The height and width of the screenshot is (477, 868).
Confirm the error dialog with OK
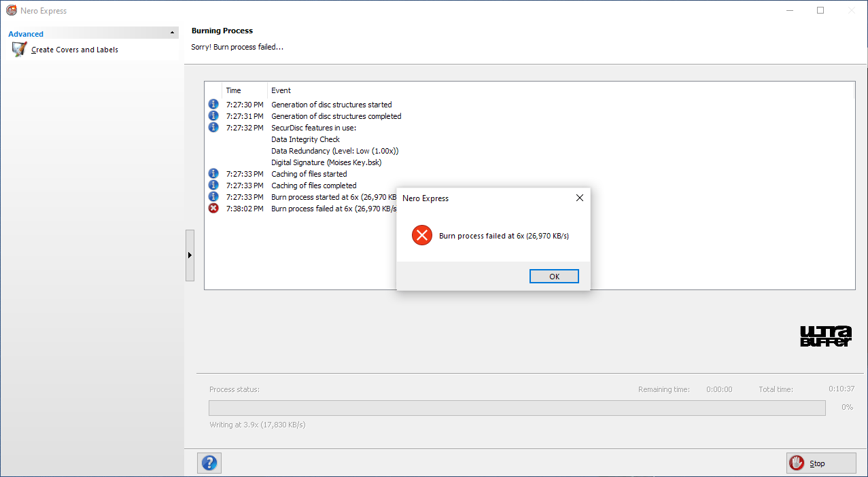point(554,277)
